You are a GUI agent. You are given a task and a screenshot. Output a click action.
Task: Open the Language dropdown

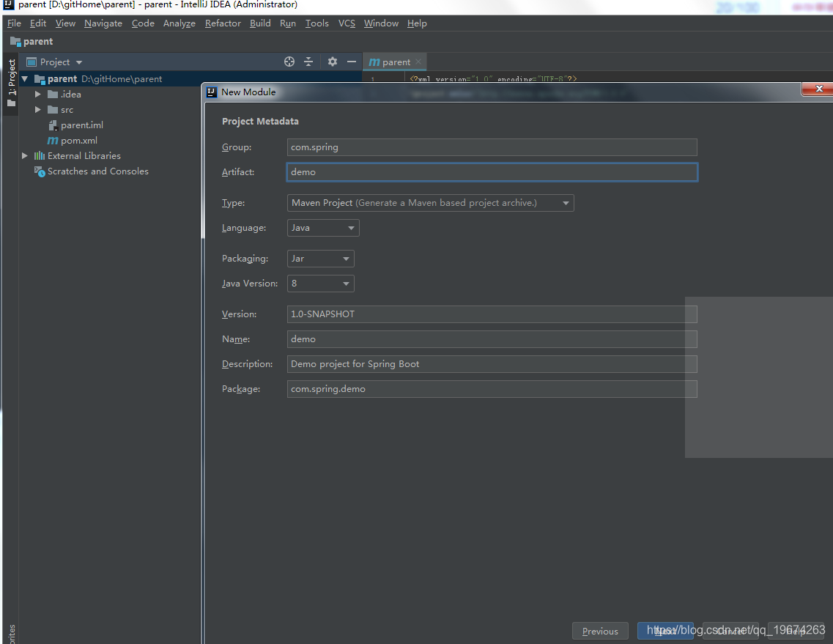point(323,228)
